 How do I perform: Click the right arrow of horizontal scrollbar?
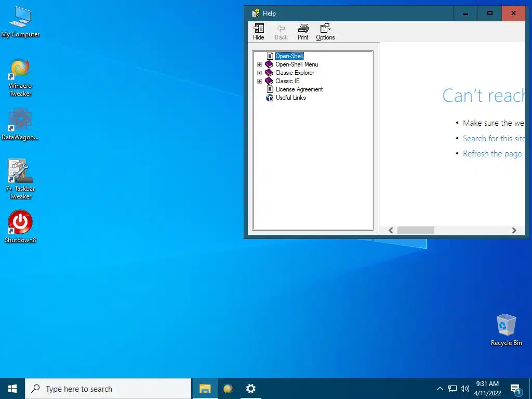click(x=514, y=230)
